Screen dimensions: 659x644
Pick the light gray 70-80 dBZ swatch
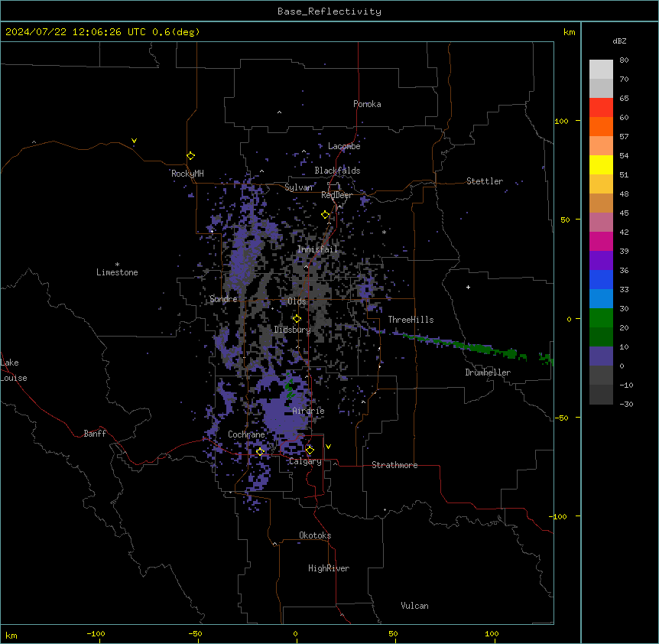[601, 70]
